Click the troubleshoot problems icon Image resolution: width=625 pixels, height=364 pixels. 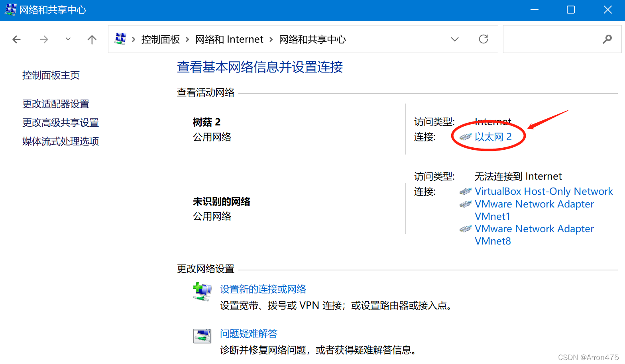pos(202,336)
